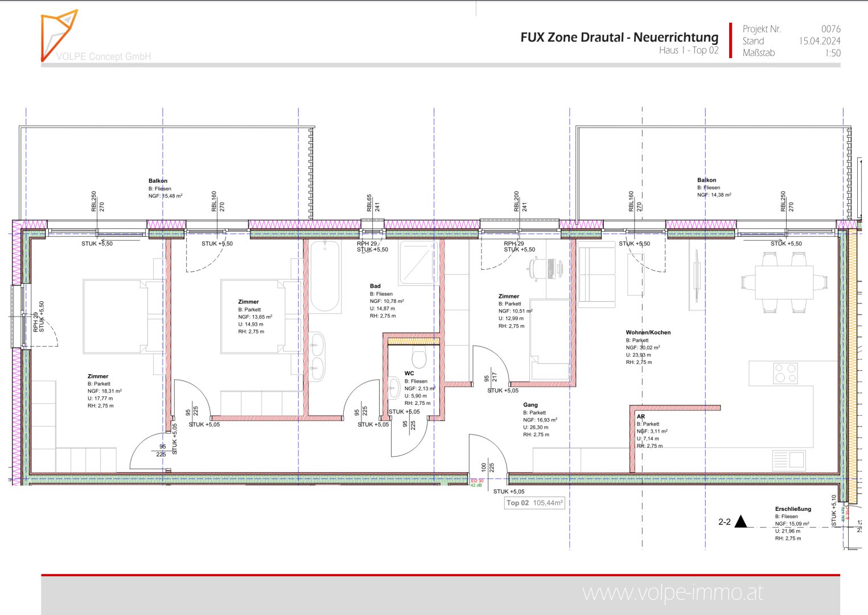The height and width of the screenshot is (615, 868).
Task: Click Balkon label with NGF 14,38 m²
Action: [x=714, y=187]
